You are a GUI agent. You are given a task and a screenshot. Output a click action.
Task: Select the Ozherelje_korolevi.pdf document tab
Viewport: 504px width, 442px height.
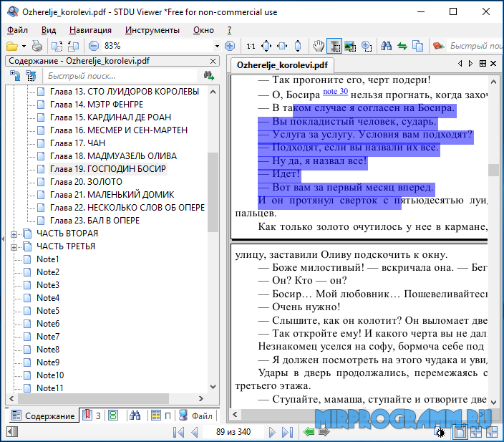pyautogui.click(x=282, y=65)
